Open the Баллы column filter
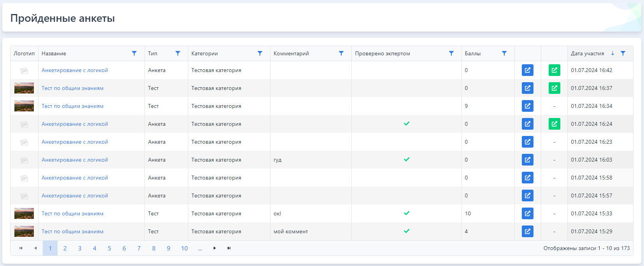Viewport: 644px width, 266px height. click(x=504, y=53)
